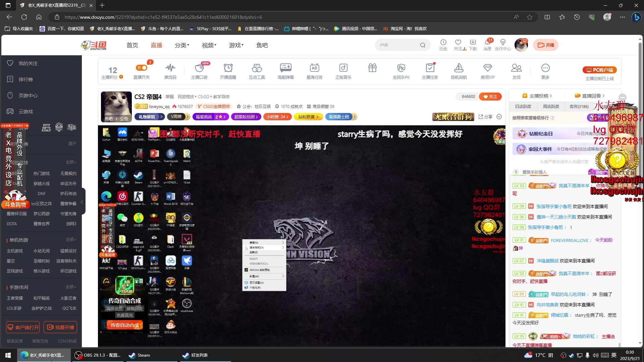Screen dimensions: 644x362
Task: Click the 关注 follow button
Action: pos(490,97)
